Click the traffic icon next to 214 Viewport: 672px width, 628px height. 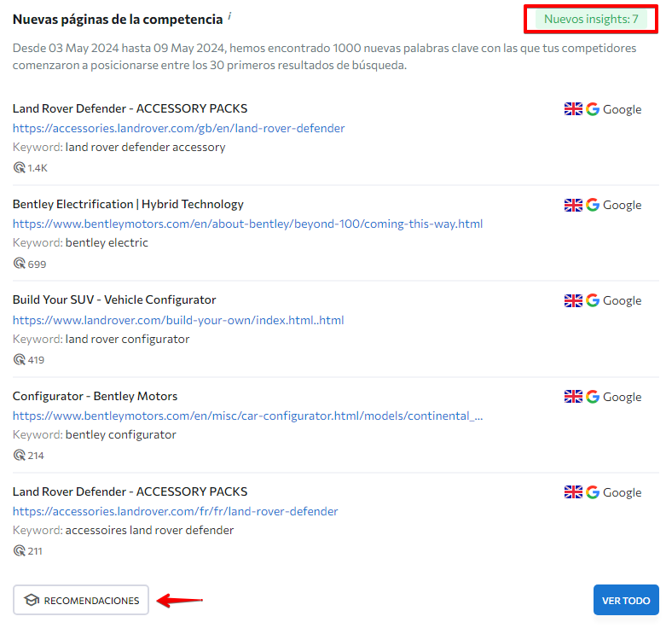pos(20,455)
